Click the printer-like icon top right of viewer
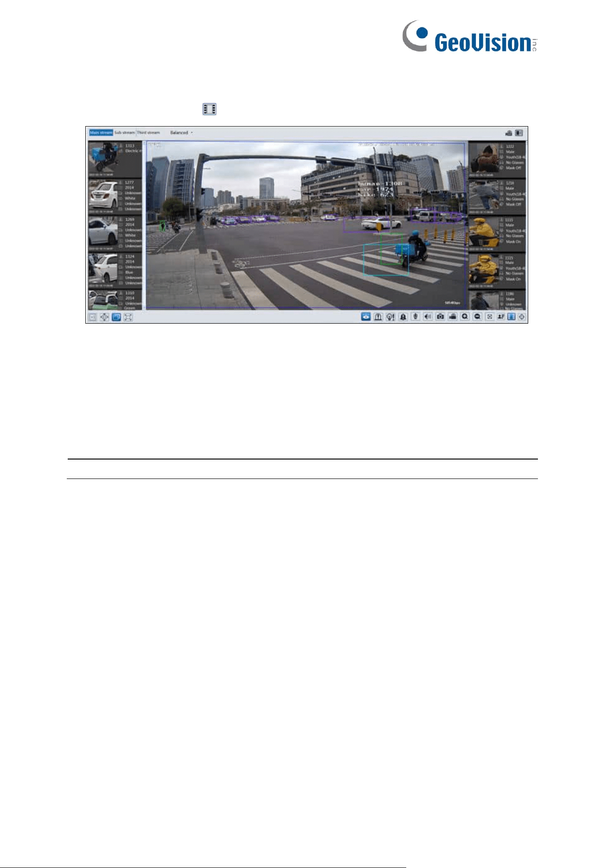The width and height of the screenshot is (614, 868). pos(509,133)
